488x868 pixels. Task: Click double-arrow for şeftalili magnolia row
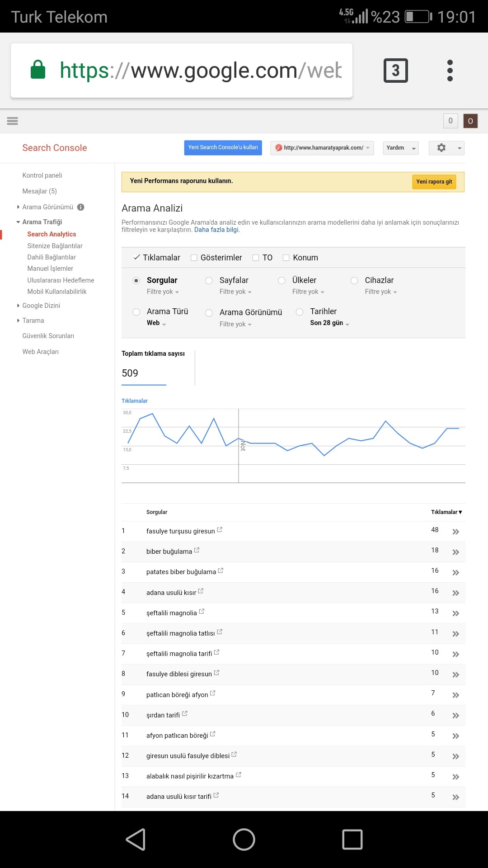(456, 613)
